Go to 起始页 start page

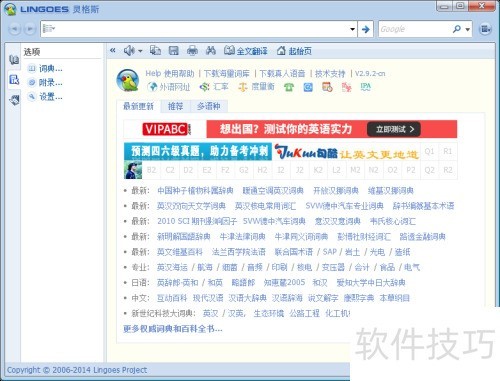[294, 51]
